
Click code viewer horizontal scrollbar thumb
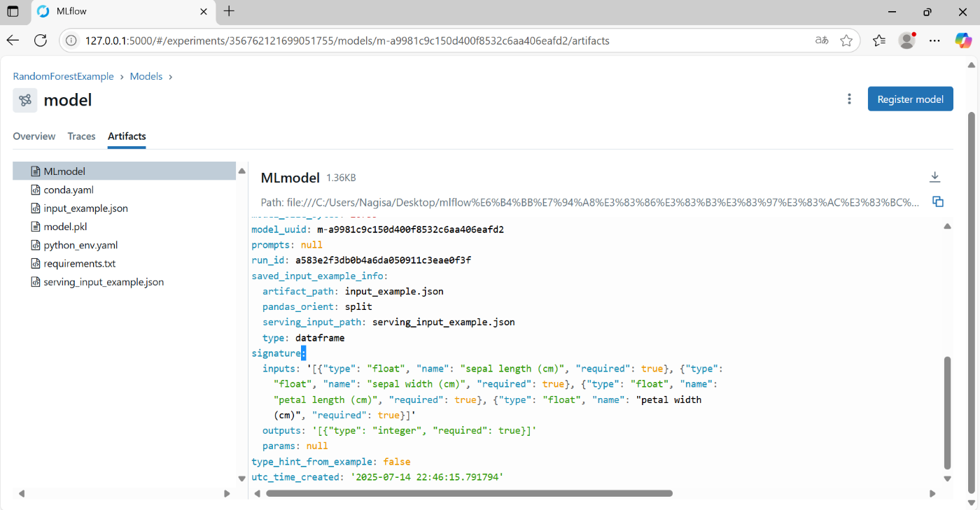coord(469,493)
